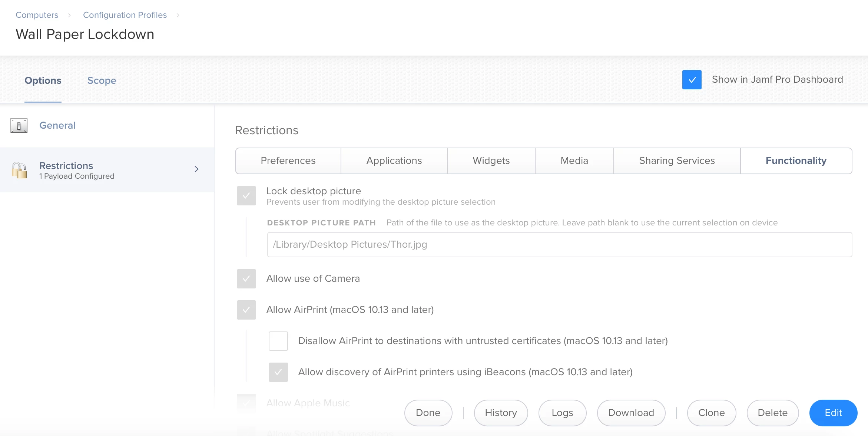Viewport: 868px width, 436px height.
Task: Open the Logs button
Action: [562, 413]
